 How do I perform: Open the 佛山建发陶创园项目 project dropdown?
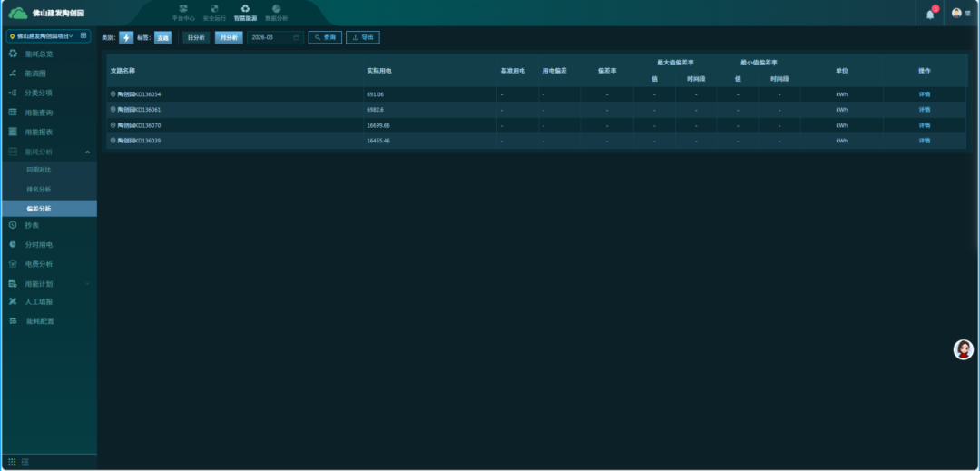pos(42,35)
